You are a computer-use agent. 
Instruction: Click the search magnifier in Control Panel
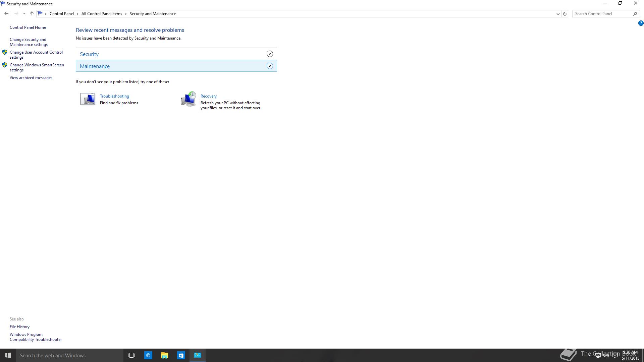(x=635, y=14)
